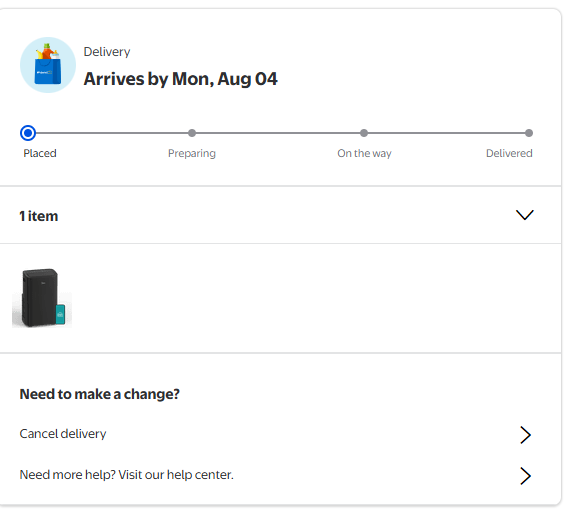565x512 pixels.
Task: Click the Preparing status label
Action: [192, 153]
